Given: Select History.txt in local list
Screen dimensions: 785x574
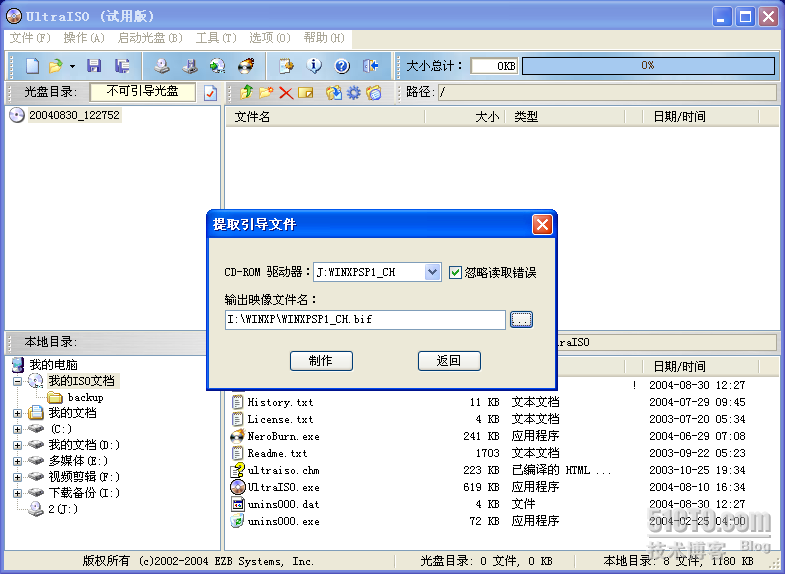Looking at the screenshot, I should pos(280,402).
